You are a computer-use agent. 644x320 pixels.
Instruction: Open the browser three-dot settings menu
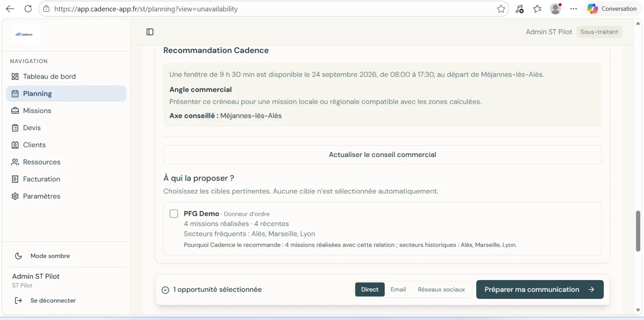[573, 9]
